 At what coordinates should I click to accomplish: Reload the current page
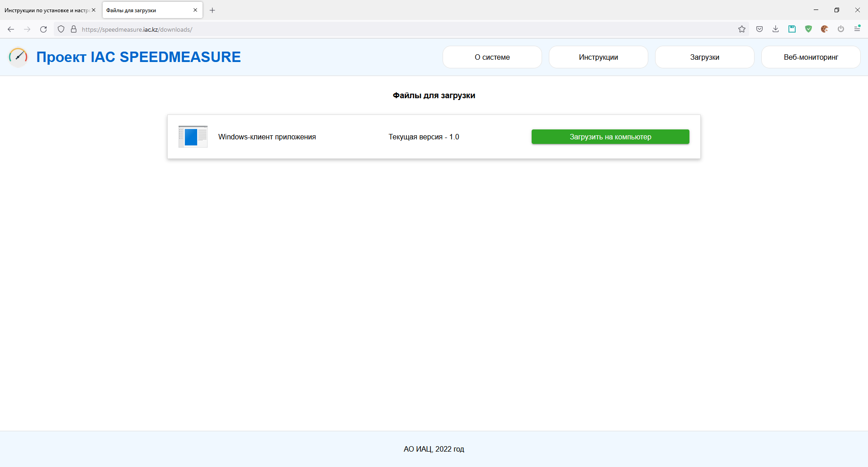pyautogui.click(x=43, y=29)
